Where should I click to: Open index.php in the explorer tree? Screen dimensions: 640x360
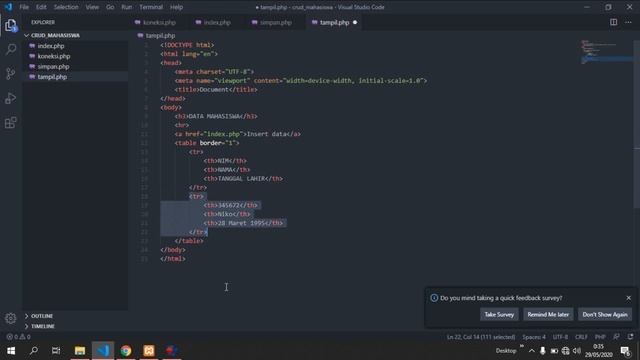click(75, 46)
